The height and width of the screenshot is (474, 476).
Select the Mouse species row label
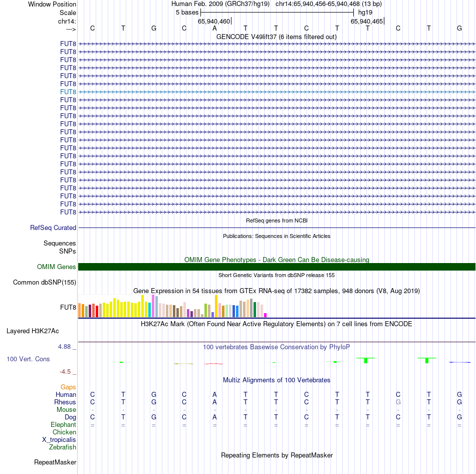click(66, 410)
